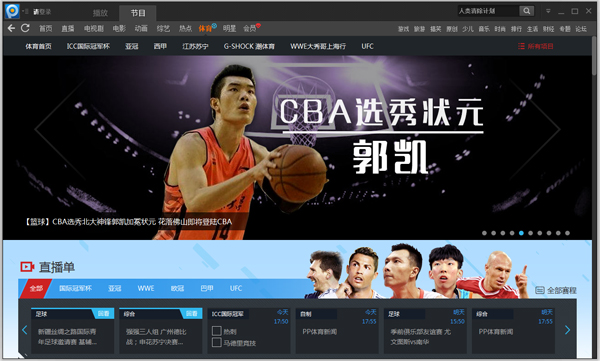Show previous live cards with left arrow
Image resolution: width=600 pixels, height=361 pixels.
pos(25,330)
